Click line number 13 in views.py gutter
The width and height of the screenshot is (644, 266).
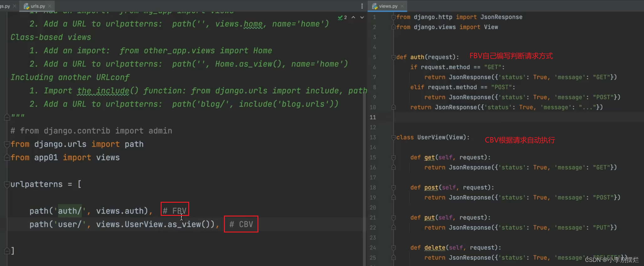[373, 138]
